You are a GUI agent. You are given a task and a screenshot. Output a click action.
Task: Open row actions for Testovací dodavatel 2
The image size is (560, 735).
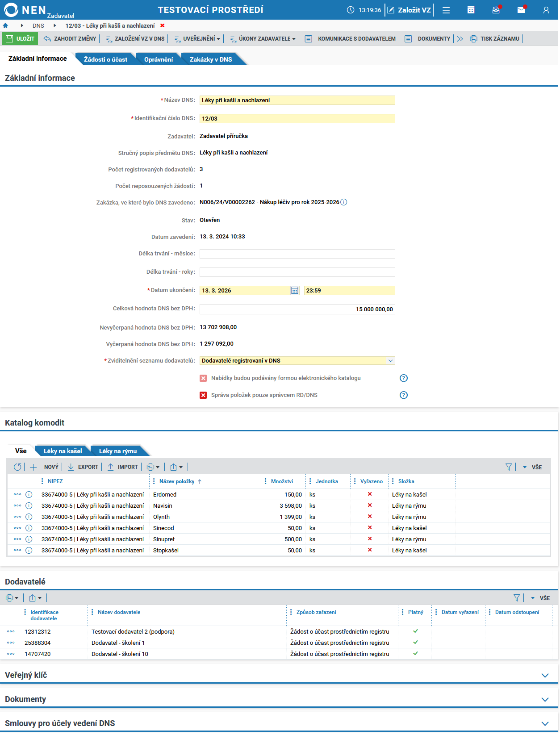[x=11, y=631]
